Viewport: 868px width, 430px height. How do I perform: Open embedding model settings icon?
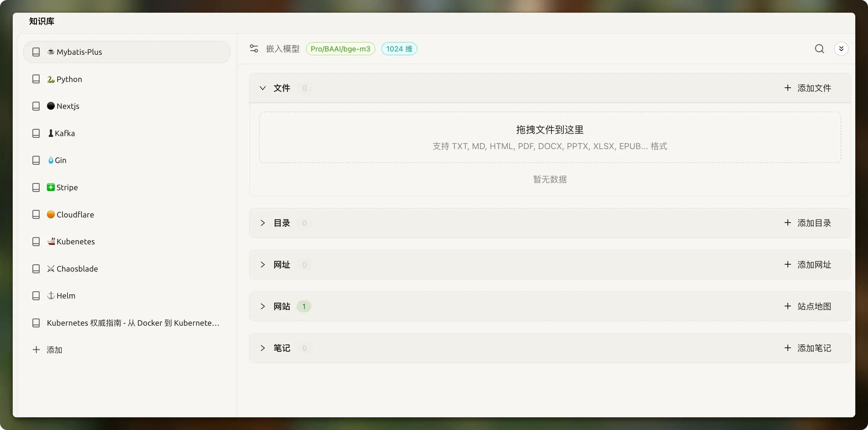tap(254, 49)
